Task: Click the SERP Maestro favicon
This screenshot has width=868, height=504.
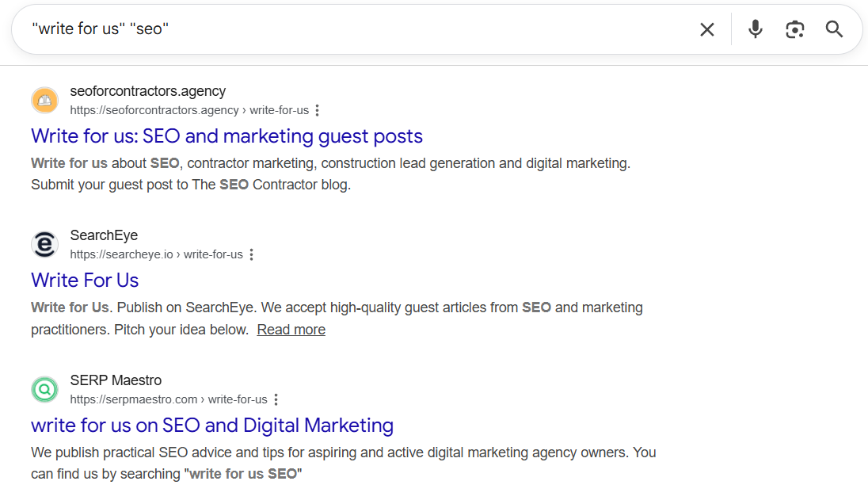Action: (x=45, y=389)
